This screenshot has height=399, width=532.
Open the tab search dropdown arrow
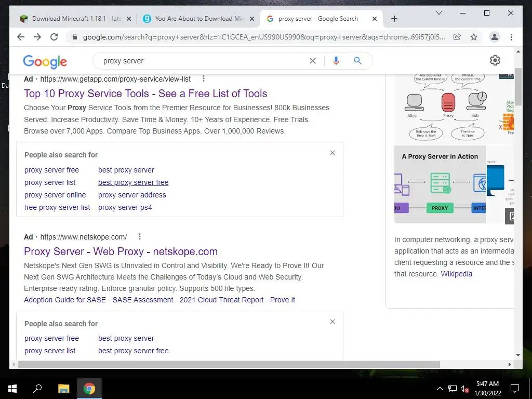coord(438,13)
